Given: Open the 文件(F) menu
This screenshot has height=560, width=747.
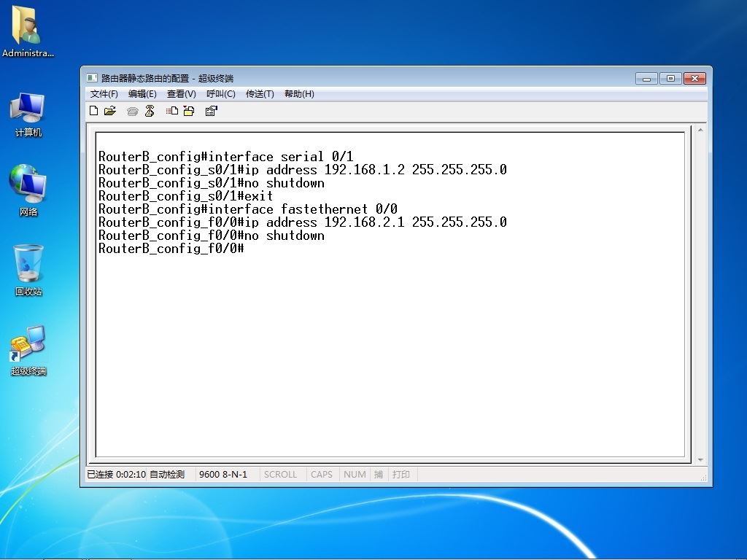Looking at the screenshot, I should [x=104, y=94].
